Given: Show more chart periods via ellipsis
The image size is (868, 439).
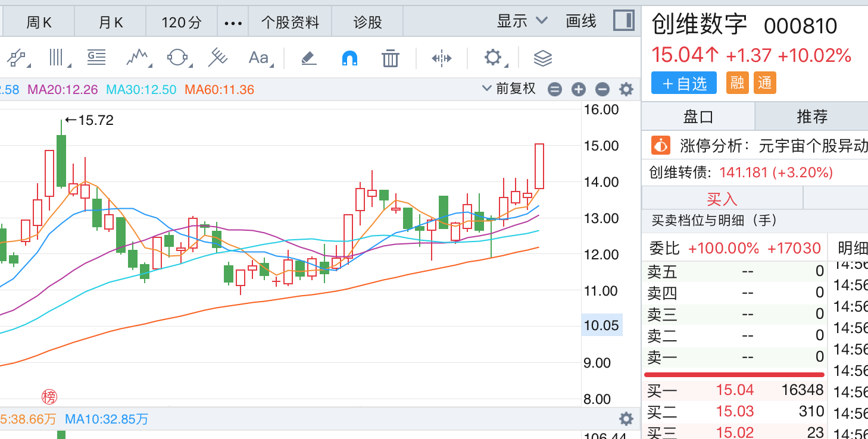Looking at the screenshot, I should [x=233, y=23].
